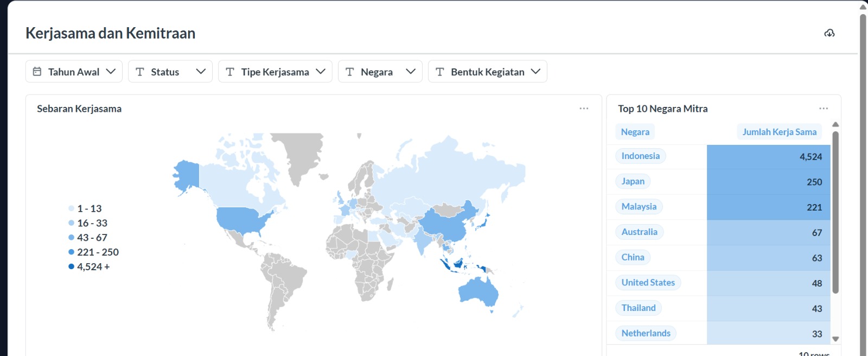Open Sebaran Kerjasama card ellipsis menu
The width and height of the screenshot is (868, 356).
click(x=584, y=109)
